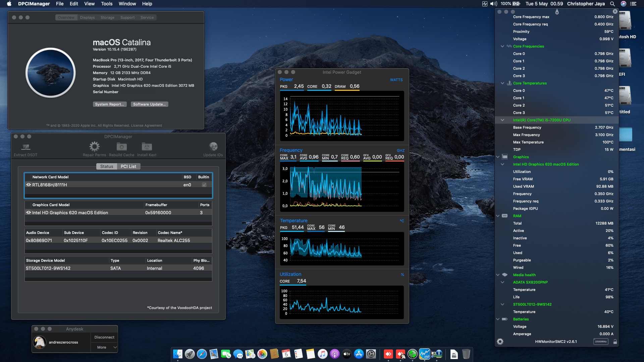The height and width of the screenshot is (362, 644).
Task: Click the Repair Perms gear icon
Action: 94,146
